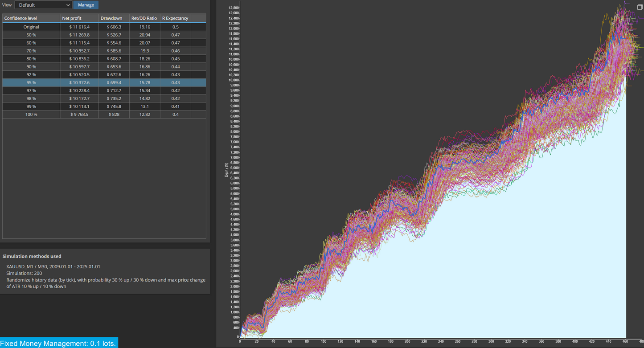The width and height of the screenshot is (644, 348).
Task: Select the Original confidence level row
Action: point(104,27)
